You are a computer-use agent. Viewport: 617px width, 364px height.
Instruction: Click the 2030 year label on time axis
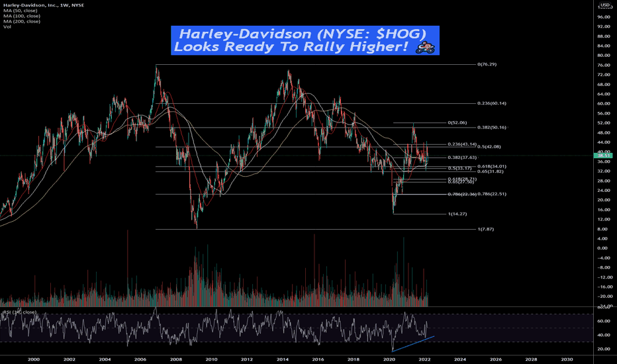click(x=567, y=359)
